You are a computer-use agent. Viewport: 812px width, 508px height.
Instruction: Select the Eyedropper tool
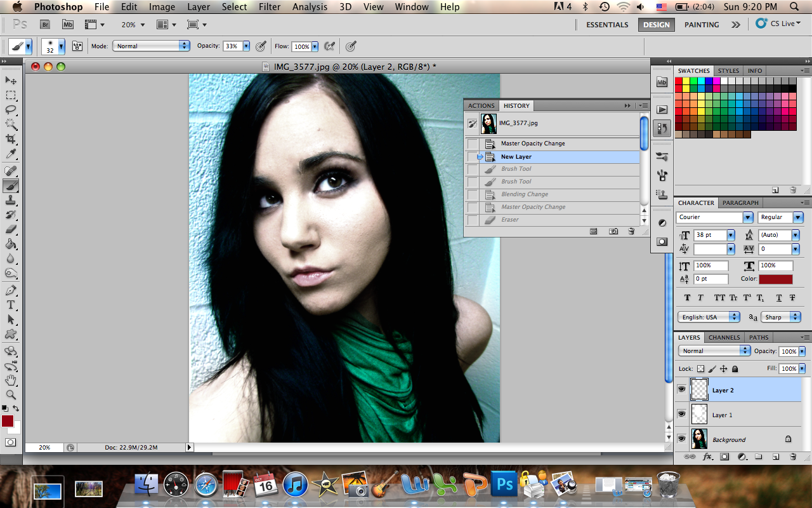[x=11, y=154]
